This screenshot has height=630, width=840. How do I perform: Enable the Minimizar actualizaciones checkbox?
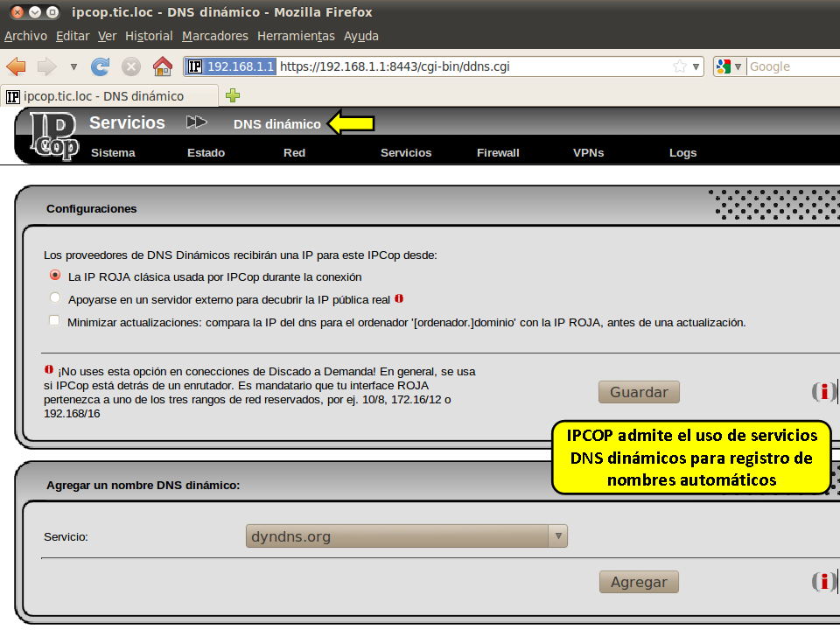point(55,321)
